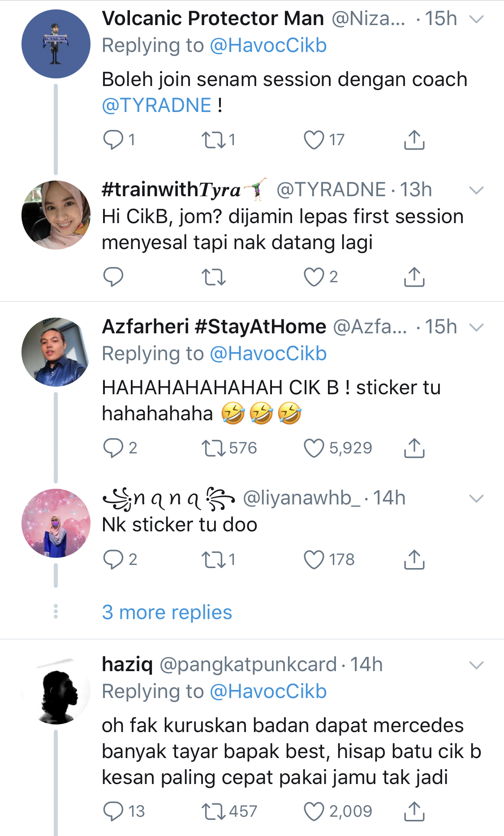Open Azfarheri's profile picture
The width and height of the screenshot is (504, 836).
coord(56,352)
